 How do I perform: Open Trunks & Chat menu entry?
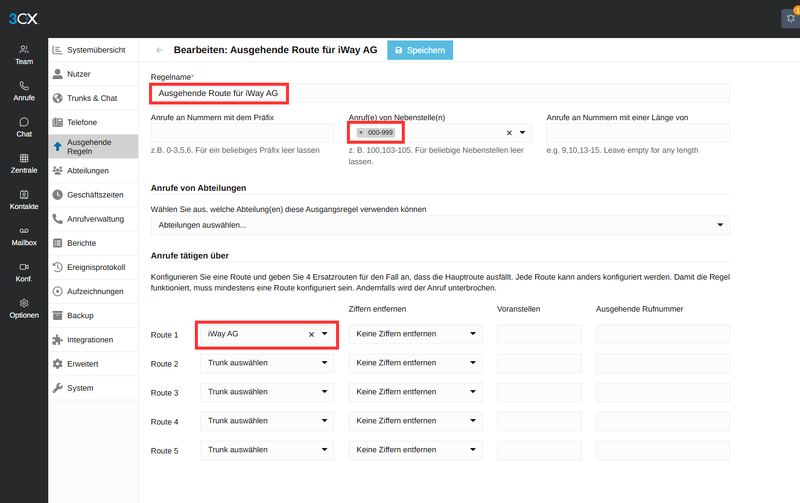coord(93,98)
